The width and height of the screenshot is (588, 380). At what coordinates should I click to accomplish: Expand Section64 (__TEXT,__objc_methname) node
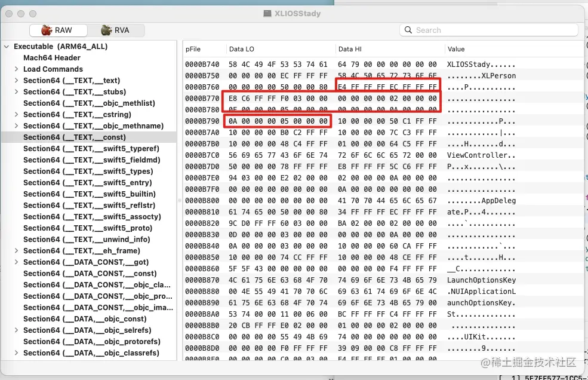pyautogui.click(x=16, y=126)
